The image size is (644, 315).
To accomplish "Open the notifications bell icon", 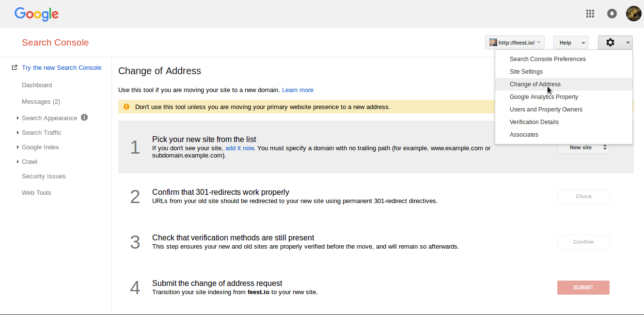I will [x=612, y=14].
